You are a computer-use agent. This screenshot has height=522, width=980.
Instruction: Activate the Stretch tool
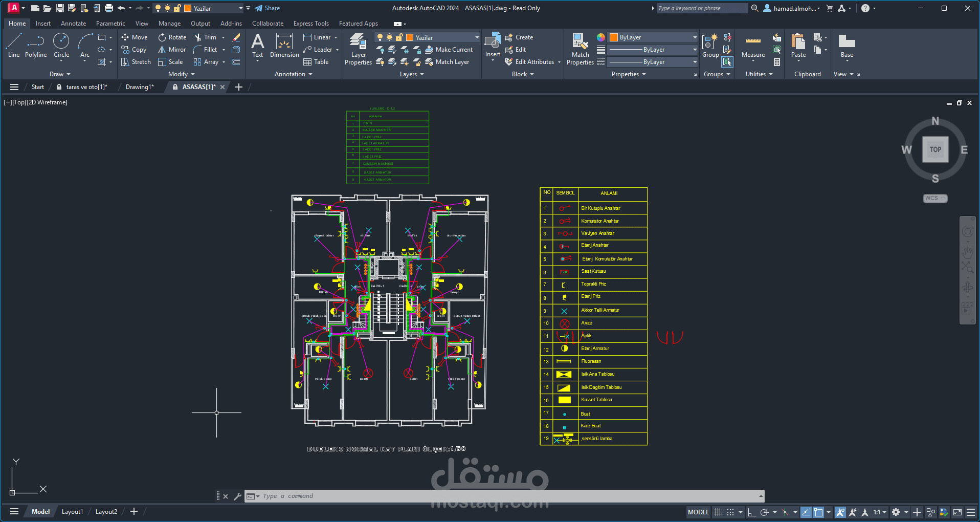[x=136, y=62]
